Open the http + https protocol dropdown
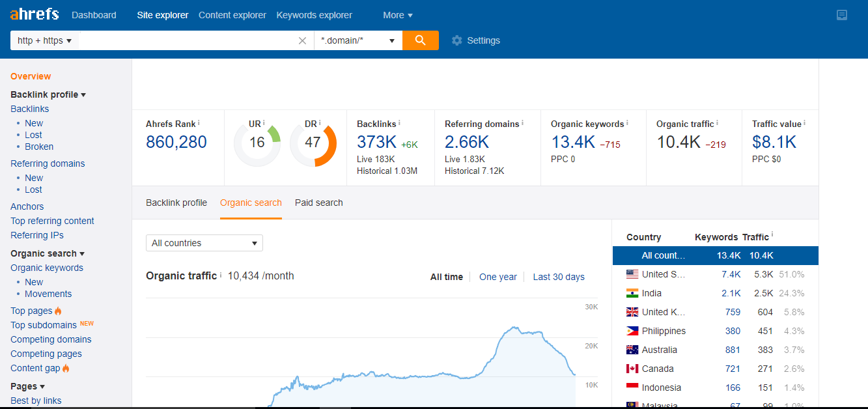868x409 pixels. (x=44, y=40)
